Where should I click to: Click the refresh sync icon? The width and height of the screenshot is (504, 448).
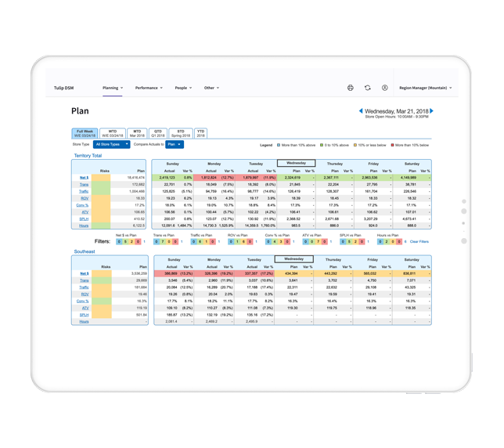pyautogui.click(x=368, y=88)
